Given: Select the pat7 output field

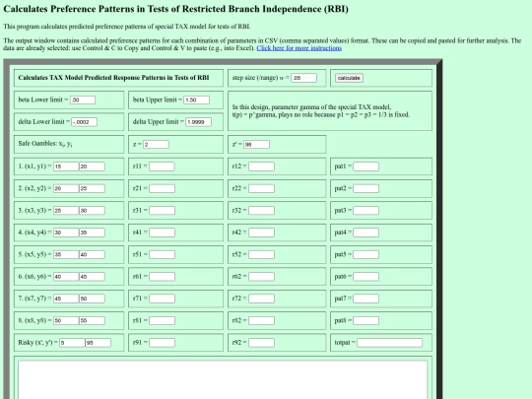Looking at the screenshot, I should point(366,299).
